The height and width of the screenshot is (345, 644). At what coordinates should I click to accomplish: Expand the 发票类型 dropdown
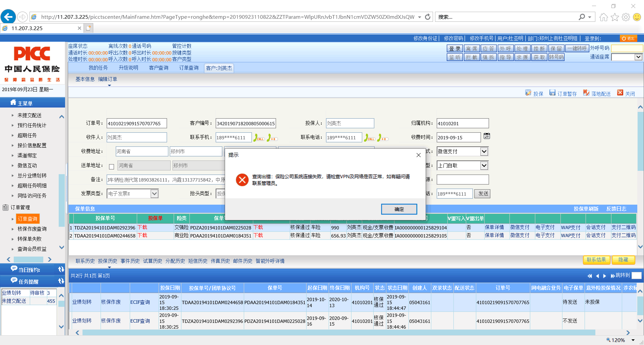[x=154, y=194]
